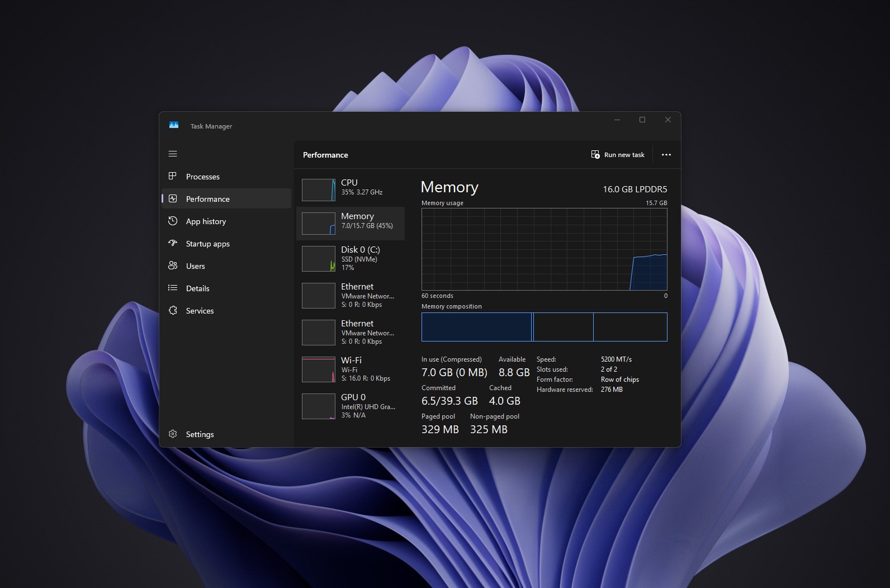Click the Performance sidebar icon
The width and height of the screenshot is (890, 588).
point(173,198)
